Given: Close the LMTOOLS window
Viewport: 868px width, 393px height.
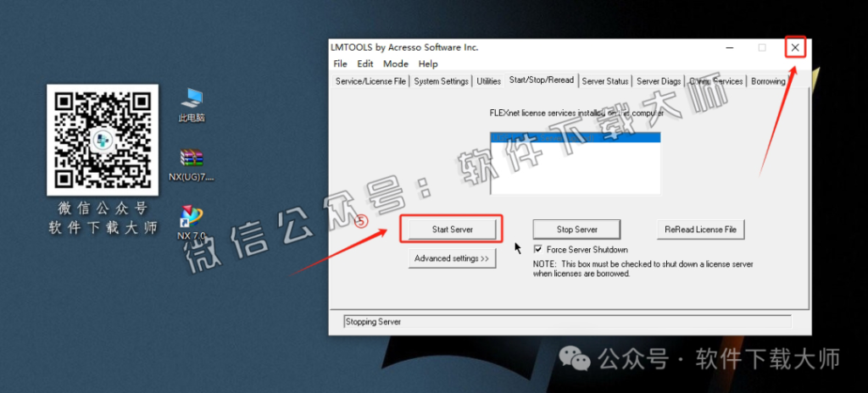Looking at the screenshot, I should [794, 48].
